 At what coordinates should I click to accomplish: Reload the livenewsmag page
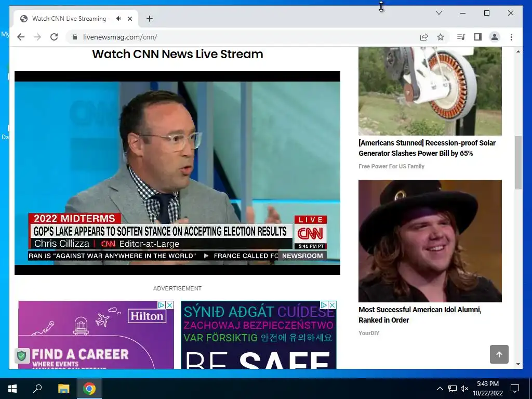[54, 37]
